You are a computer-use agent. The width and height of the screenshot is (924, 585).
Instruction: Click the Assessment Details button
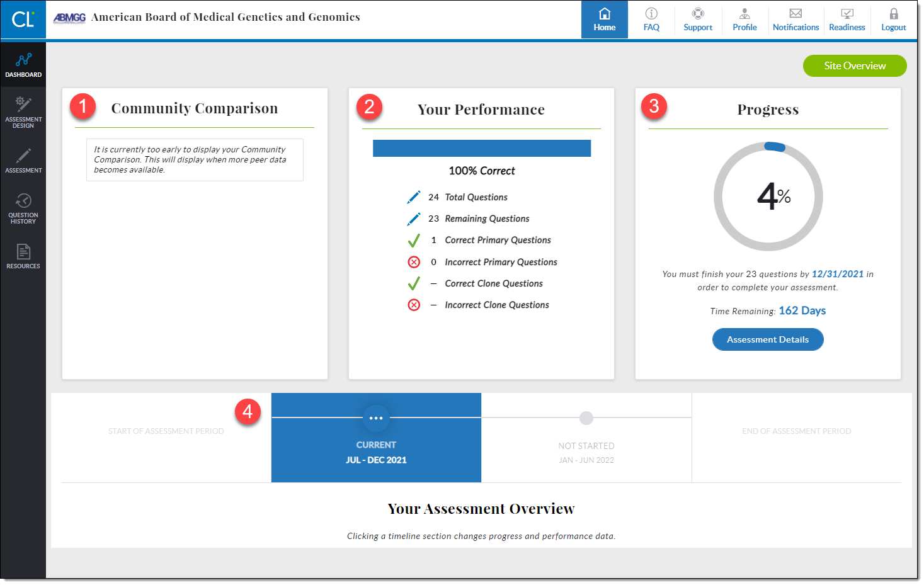click(768, 339)
